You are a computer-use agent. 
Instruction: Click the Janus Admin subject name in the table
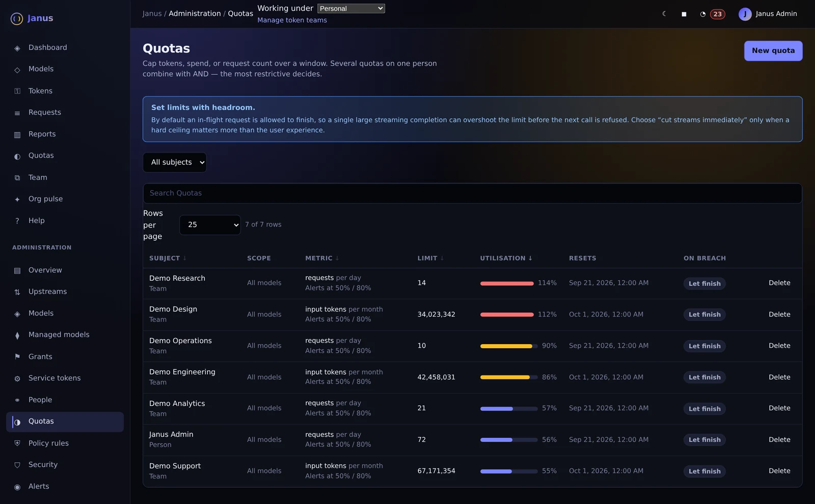click(x=171, y=435)
